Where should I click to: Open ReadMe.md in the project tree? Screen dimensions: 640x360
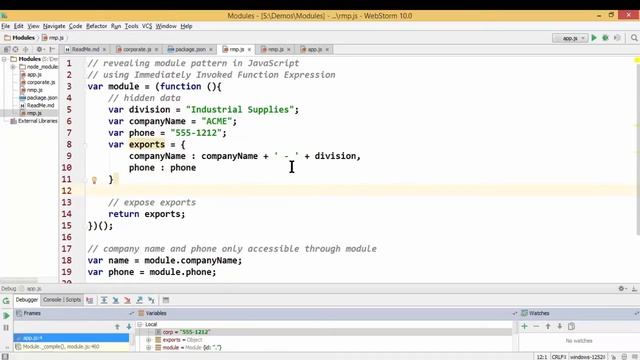tap(40, 106)
